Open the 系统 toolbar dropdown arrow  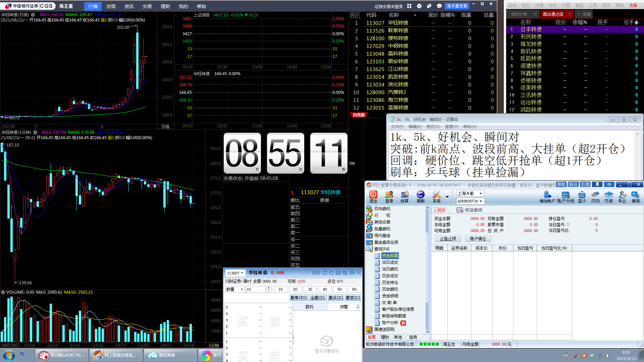tap(447, 197)
